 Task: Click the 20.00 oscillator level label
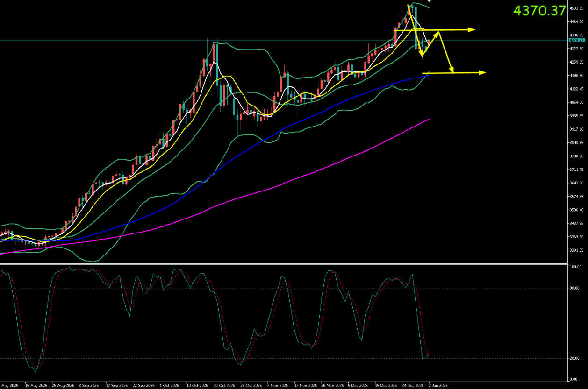click(574, 358)
